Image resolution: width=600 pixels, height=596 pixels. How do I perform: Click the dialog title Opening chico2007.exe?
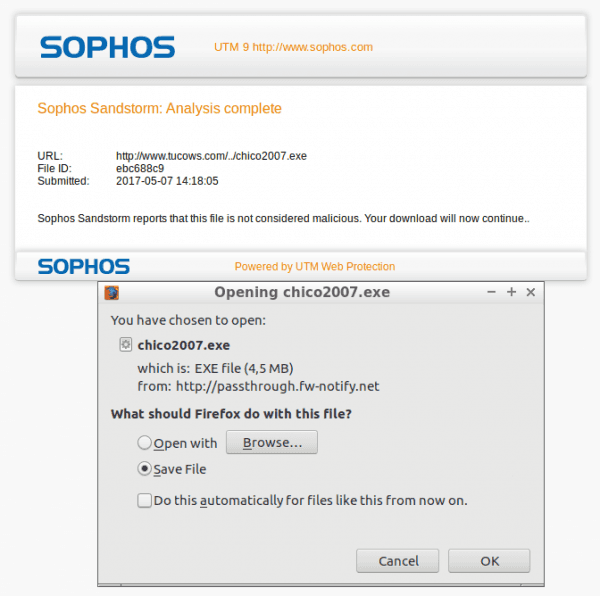click(x=302, y=292)
